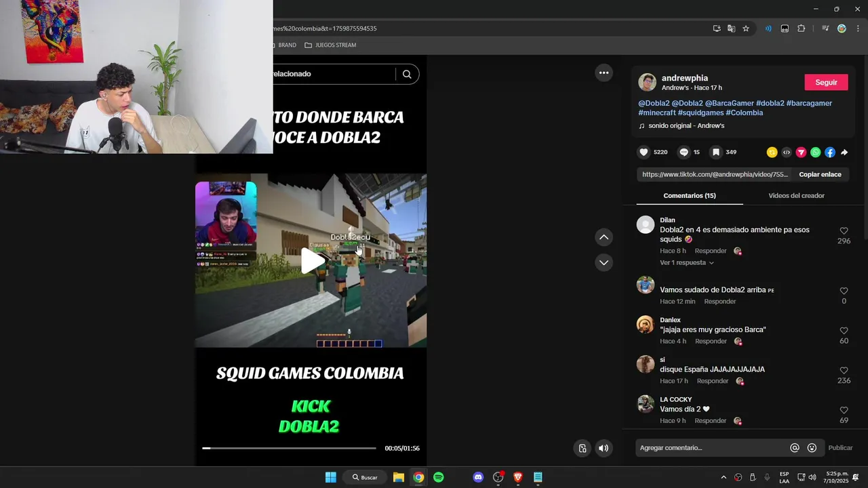Open the #barcagamer hashtag
The width and height of the screenshot is (868, 488).
tap(809, 103)
